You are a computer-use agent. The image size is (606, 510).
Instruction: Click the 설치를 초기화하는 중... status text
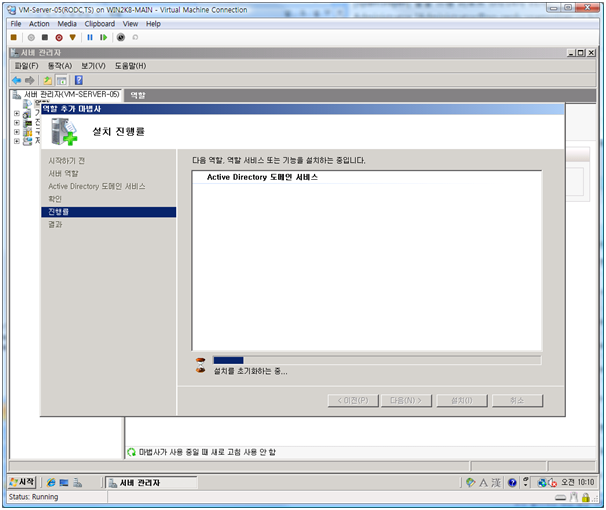[x=250, y=372]
